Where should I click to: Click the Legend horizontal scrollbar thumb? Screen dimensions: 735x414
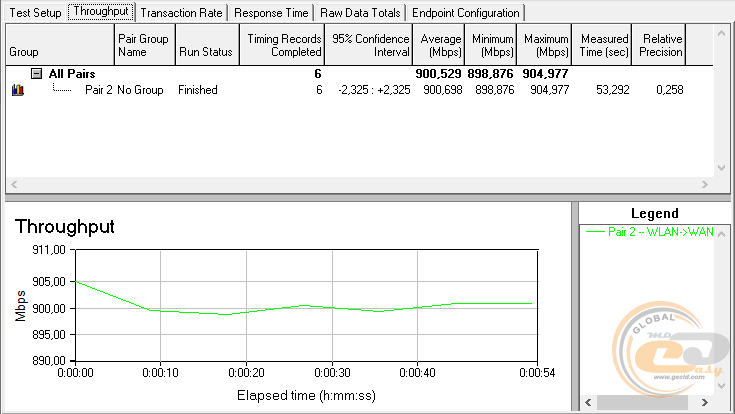(642, 402)
